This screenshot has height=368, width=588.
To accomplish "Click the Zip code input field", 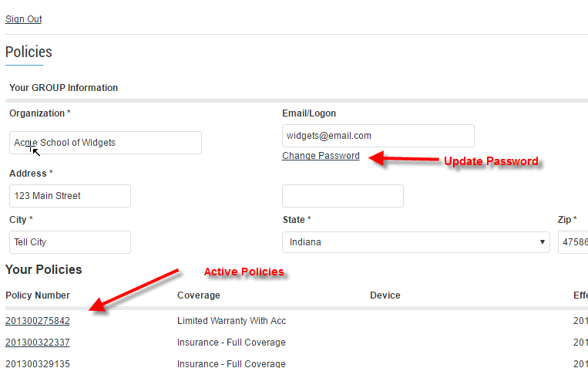I will click(573, 242).
